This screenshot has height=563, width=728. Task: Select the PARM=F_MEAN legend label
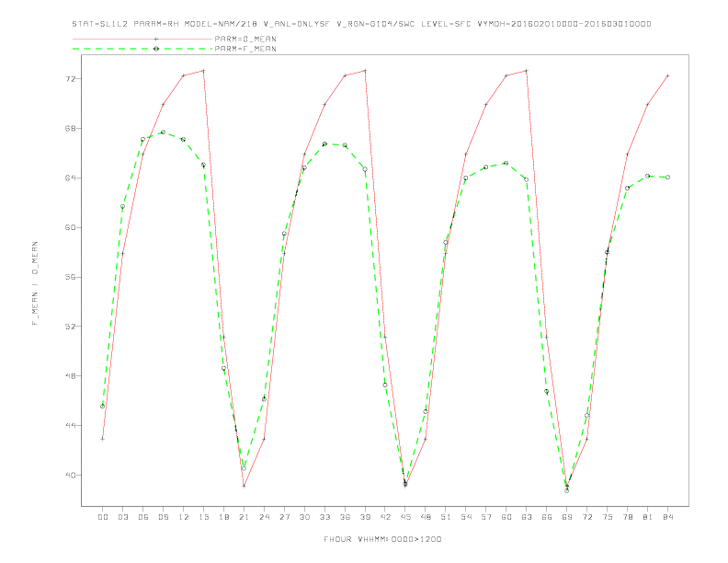pyautogui.click(x=245, y=49)
